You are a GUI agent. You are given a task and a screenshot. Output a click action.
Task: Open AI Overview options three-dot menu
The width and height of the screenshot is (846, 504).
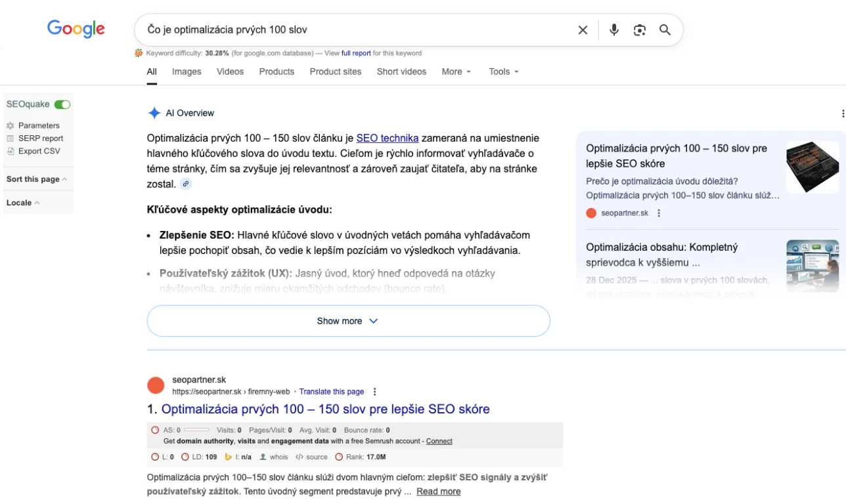(x=843, y=114)
